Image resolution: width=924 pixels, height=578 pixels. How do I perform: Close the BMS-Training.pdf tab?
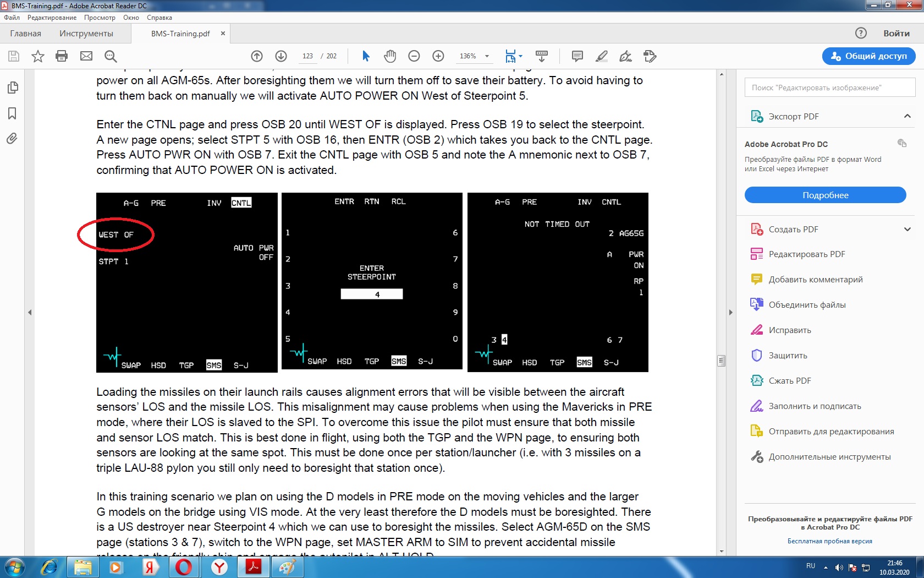223,34
